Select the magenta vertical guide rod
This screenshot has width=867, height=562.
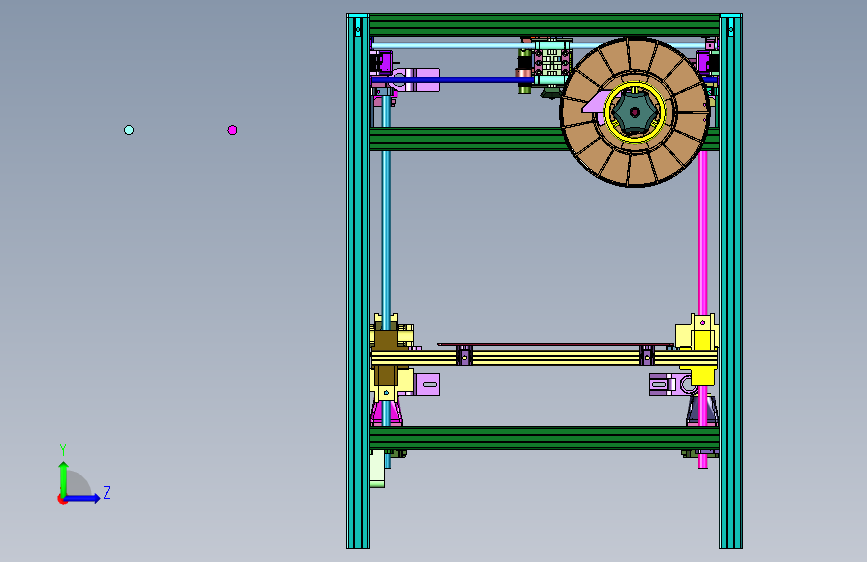click(703, 232)
